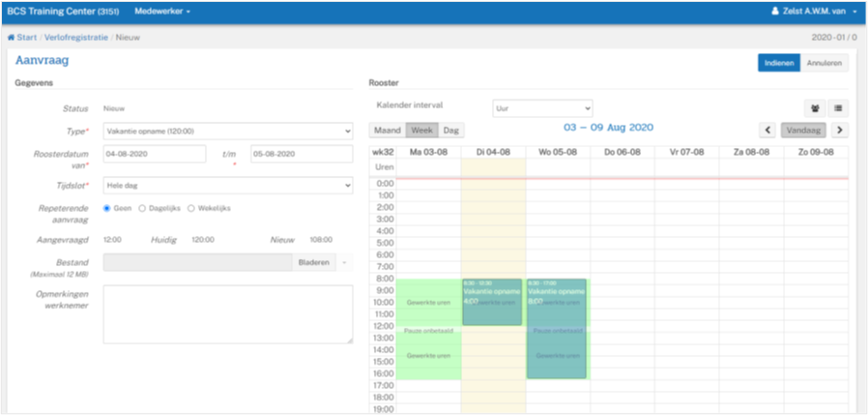The width and height of the screenshot is (868, 415).
Task: Open the team view icon above calendar
Action: point(815,108)
